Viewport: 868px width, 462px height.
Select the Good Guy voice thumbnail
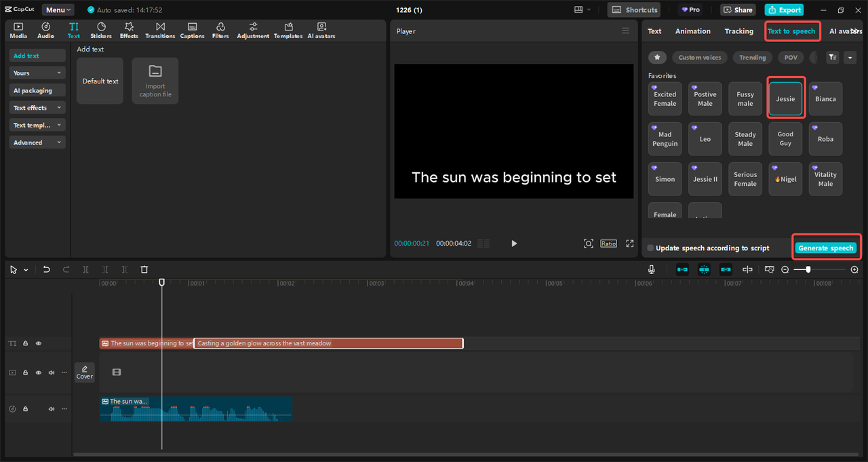pyautogui.click(x=785, y=139)
